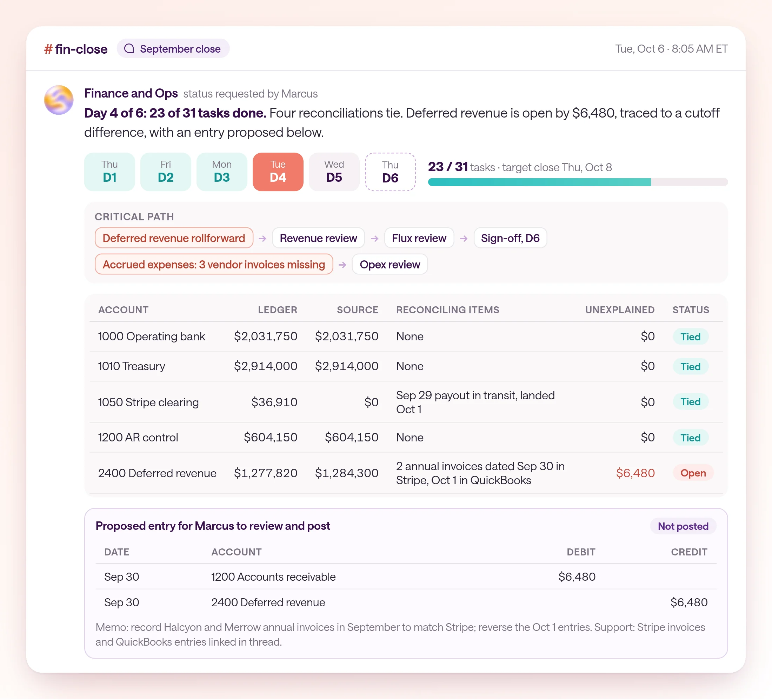Click the Sep 29 payout in transit note
The height and width of the screenshot is (700, 772).
(x=475, y=402)
